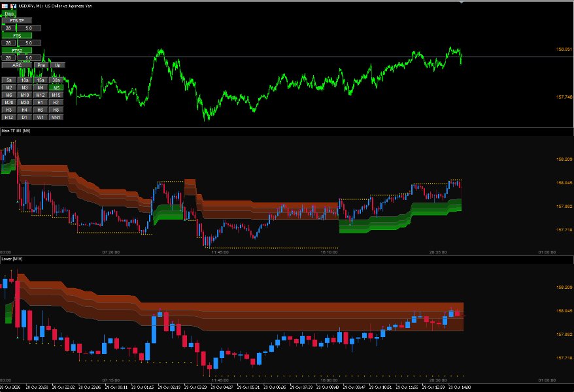Switch to the MN1 monthly timeframe
574x392 pixels.
click(x=56, y=118)
